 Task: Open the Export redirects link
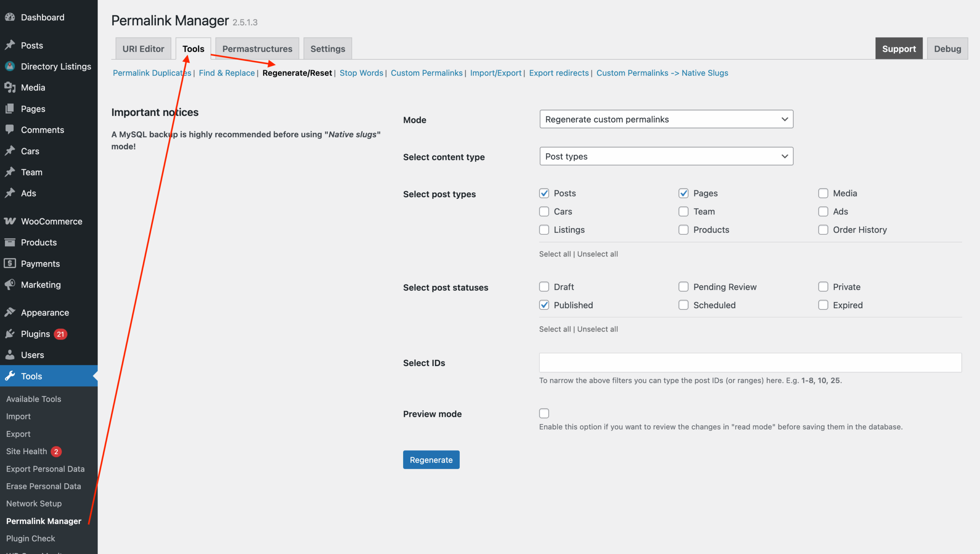[559, 73]
